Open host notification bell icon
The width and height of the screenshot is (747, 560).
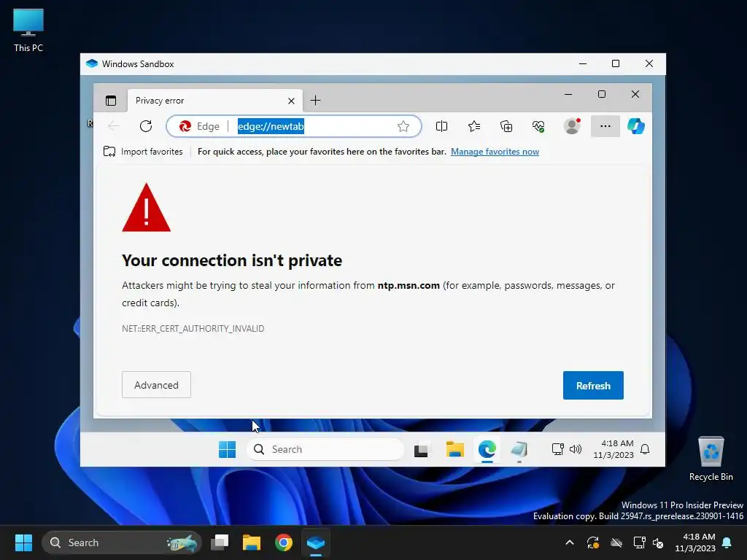[727, 542]
